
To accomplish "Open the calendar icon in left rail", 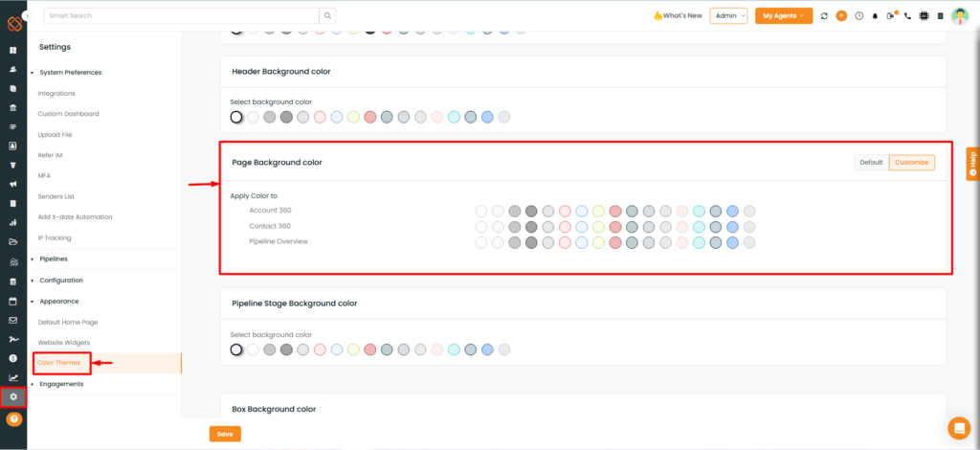I will [x=13, y=301].
